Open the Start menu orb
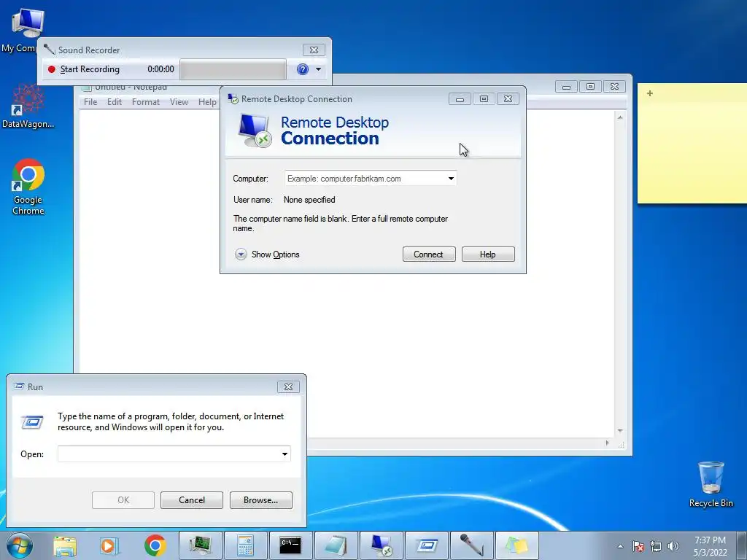Viewport: 747px width, 560px height. pos(19,545)
